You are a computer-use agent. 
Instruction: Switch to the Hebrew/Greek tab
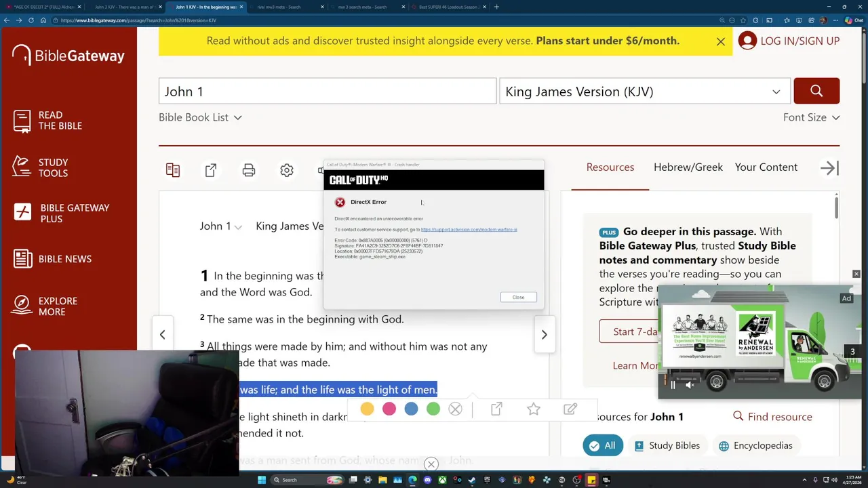coord(688,167)
